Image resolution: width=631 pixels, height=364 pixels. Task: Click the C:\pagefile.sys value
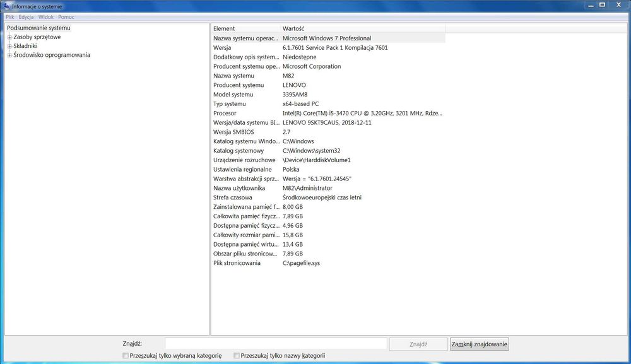point(301,263)
